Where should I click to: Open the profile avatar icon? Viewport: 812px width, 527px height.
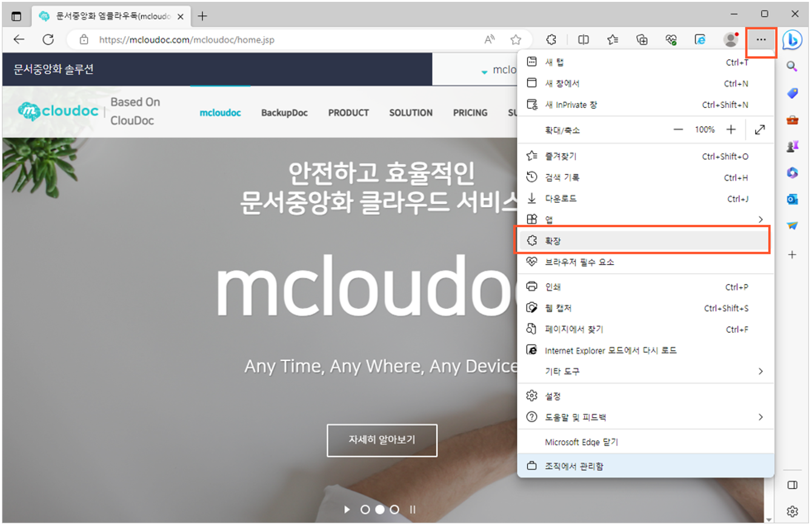[731, 39]
